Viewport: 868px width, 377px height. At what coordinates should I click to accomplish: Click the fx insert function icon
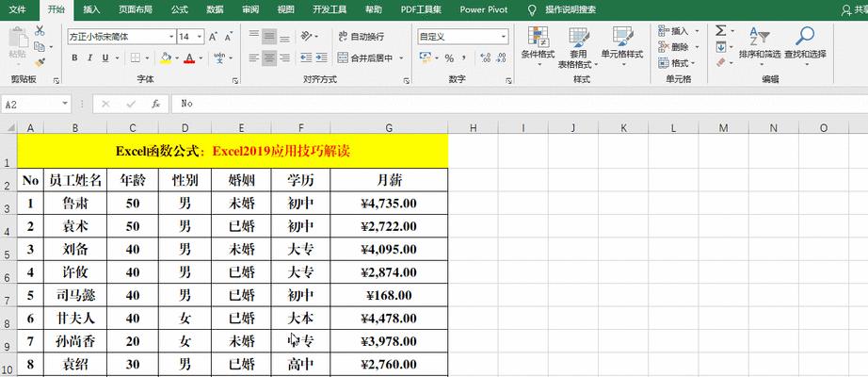[156, 104]
